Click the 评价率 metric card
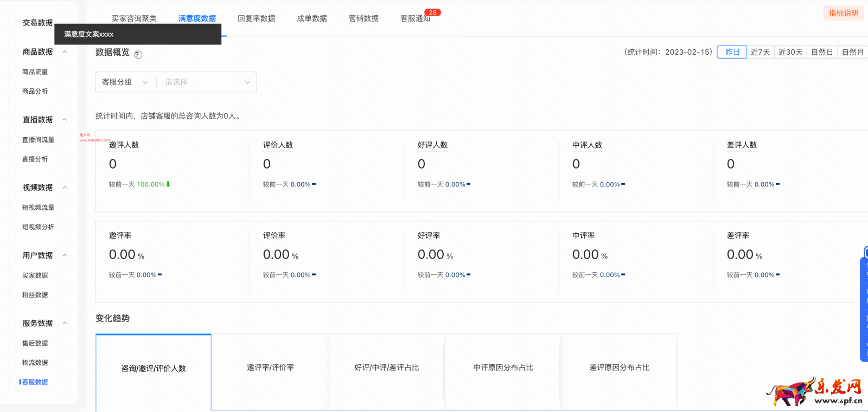Viewport: 868px width, 412px height. pos(327,261)
